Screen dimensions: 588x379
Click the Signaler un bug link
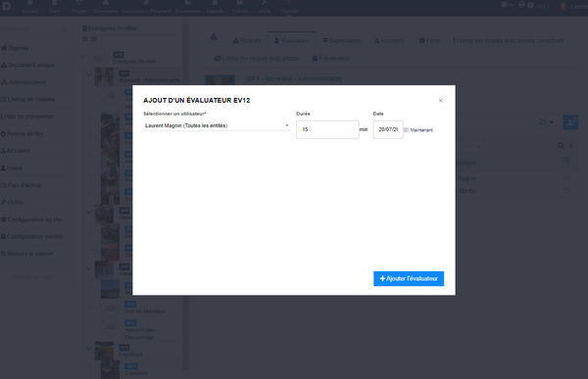click(30, 276)
